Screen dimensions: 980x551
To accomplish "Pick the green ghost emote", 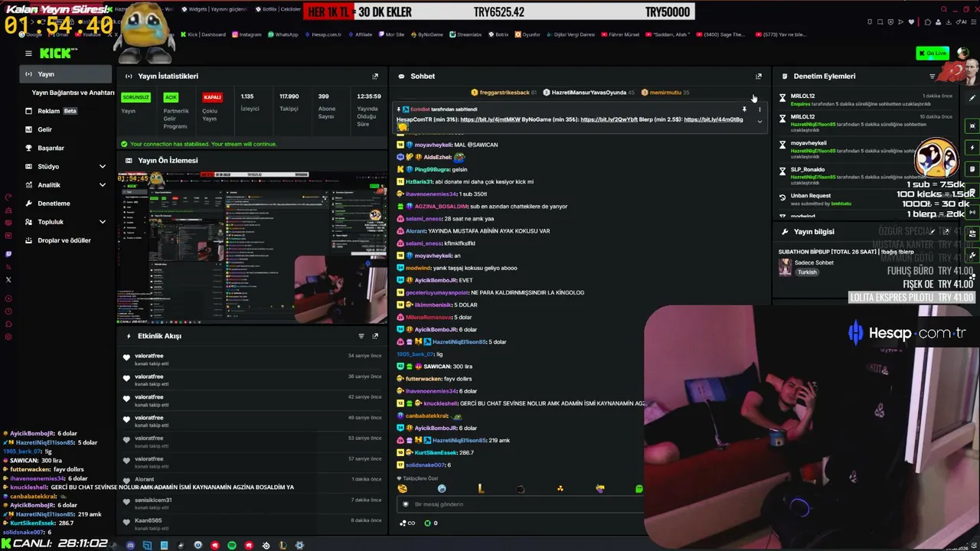I will [639, 488].
